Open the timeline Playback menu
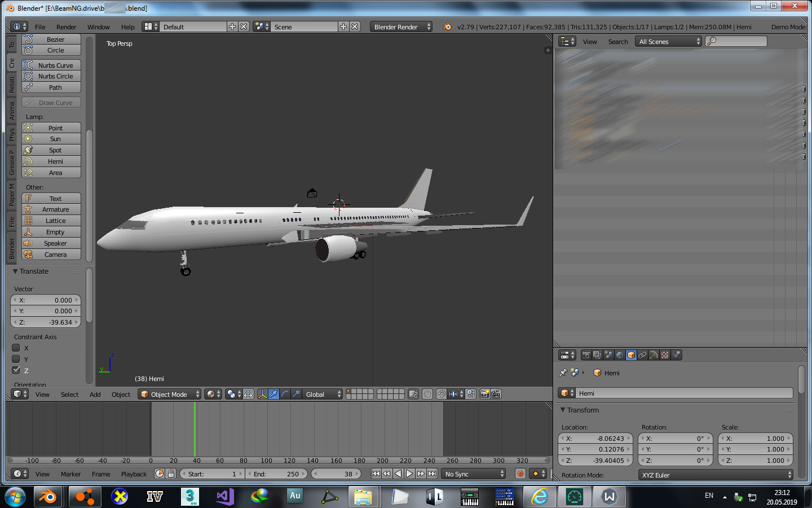The height and width of the screenshot is (508, 812). click(134, 474)
